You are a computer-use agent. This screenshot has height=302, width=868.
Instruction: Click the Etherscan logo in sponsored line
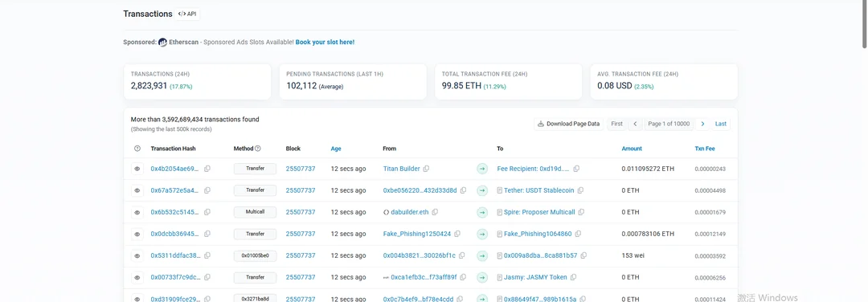click(x=162, y=42)
